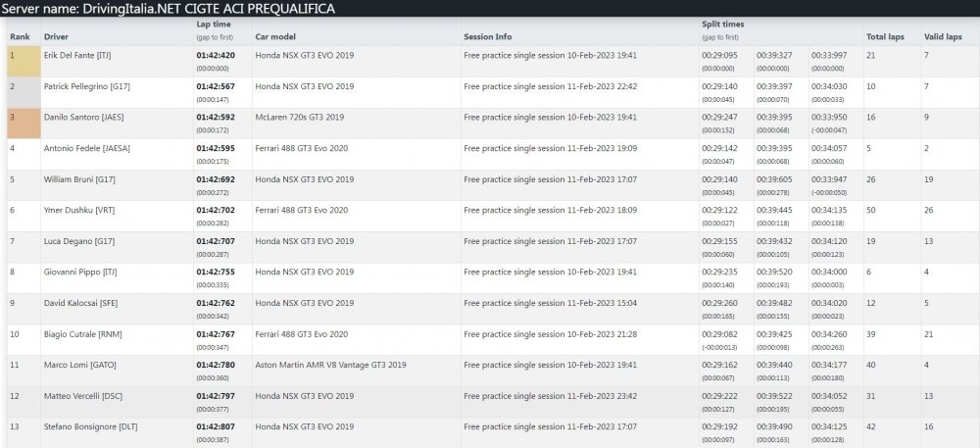This screenshot has width=980, height=448.
Task: Click McLaren 720s GT3 2019 car model
Action: click(x=301, y=118)
